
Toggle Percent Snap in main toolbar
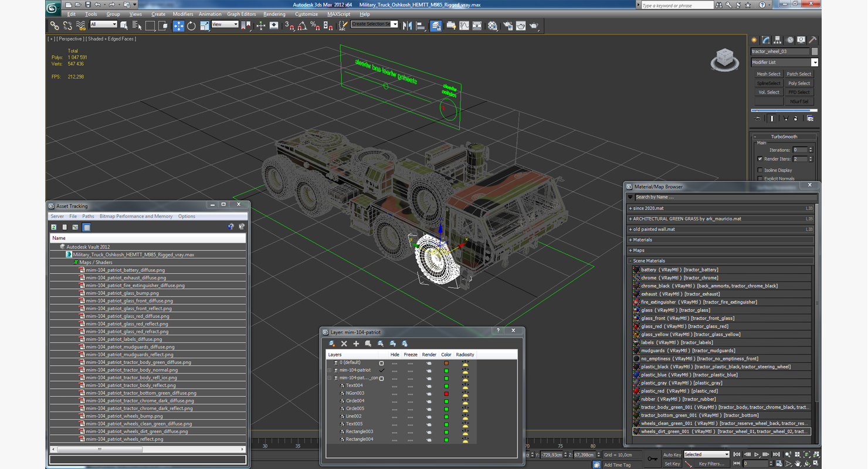point(315,26)
